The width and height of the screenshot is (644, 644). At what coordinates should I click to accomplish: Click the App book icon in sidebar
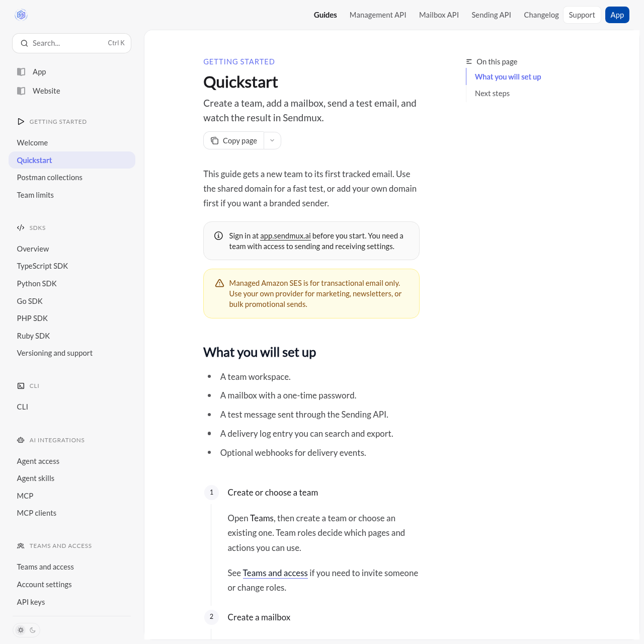[21, 72]
